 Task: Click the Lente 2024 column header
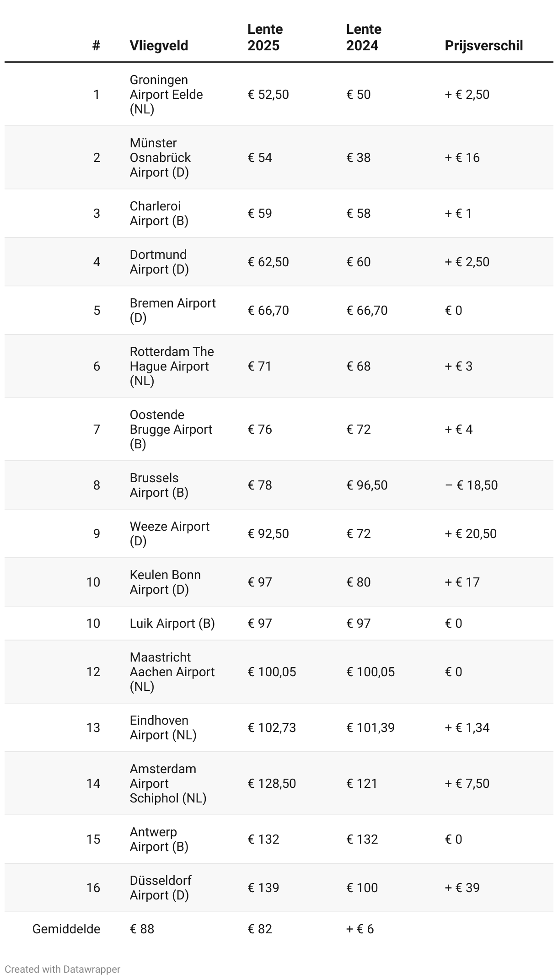[x=364, y=38]
